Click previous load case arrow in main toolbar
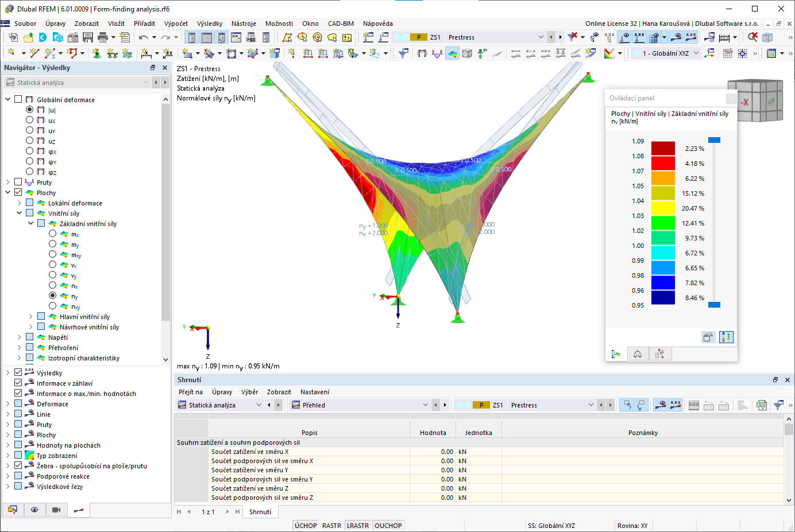 pyautogui.click(x=551, y=37)
